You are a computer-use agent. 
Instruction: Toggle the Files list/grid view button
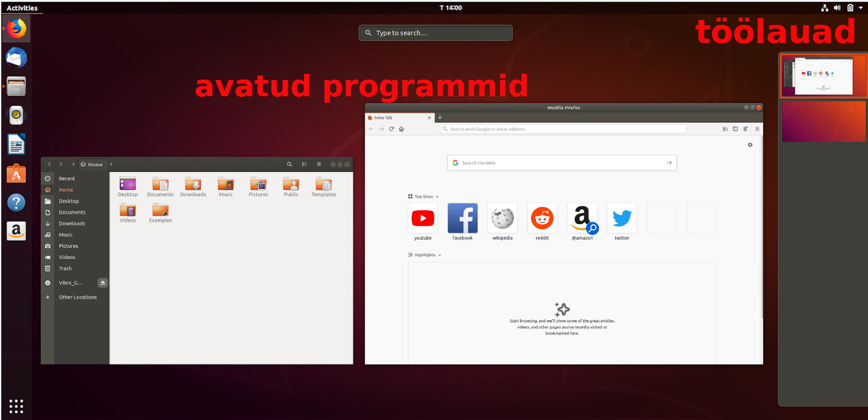click(x=304, y=164)
